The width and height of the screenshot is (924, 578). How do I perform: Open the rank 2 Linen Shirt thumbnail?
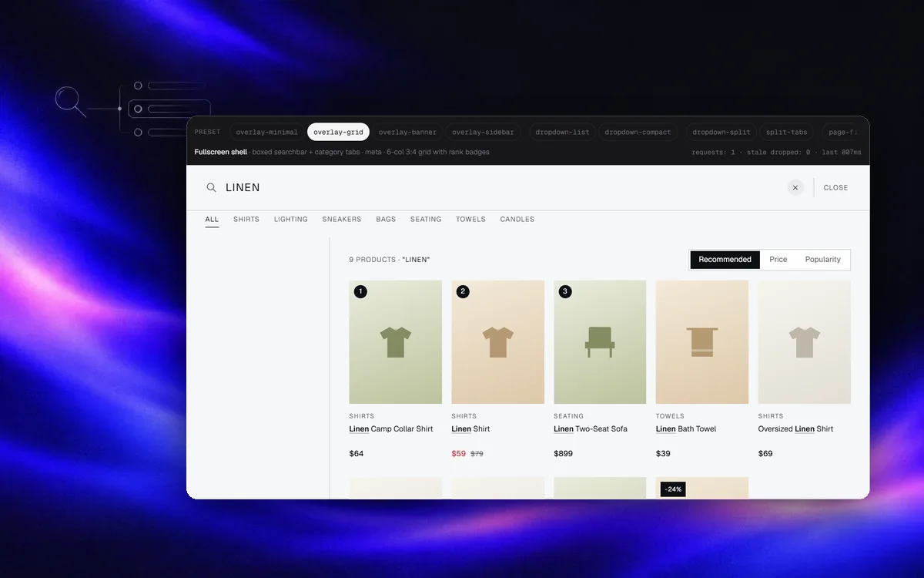497,342
